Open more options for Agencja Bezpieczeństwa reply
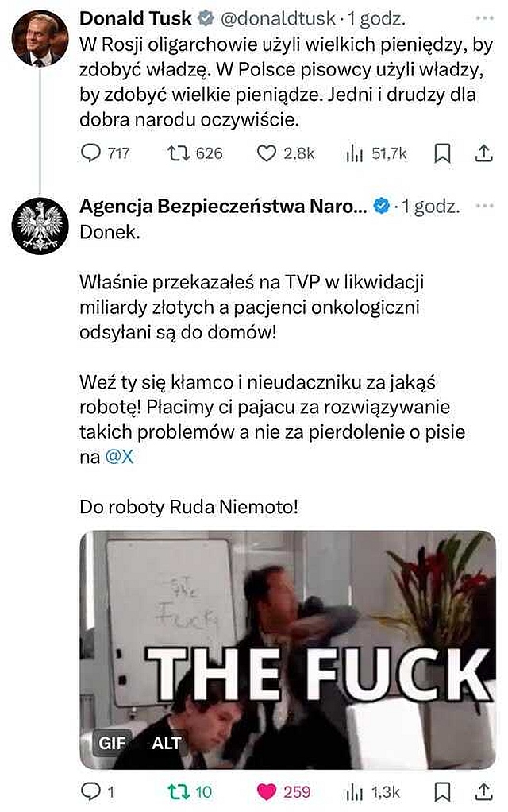The height and width of the screenshot is (812, 508). pyautogui.click(x=484, y=206)
